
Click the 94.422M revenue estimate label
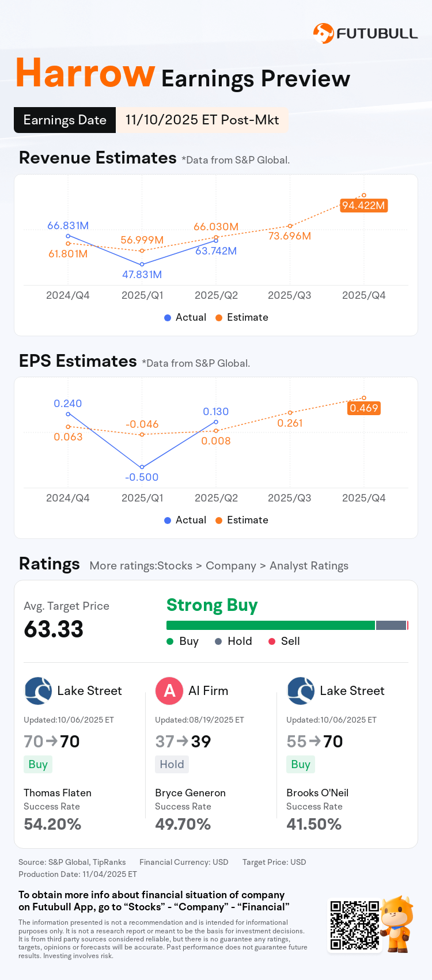pos(363,206)
